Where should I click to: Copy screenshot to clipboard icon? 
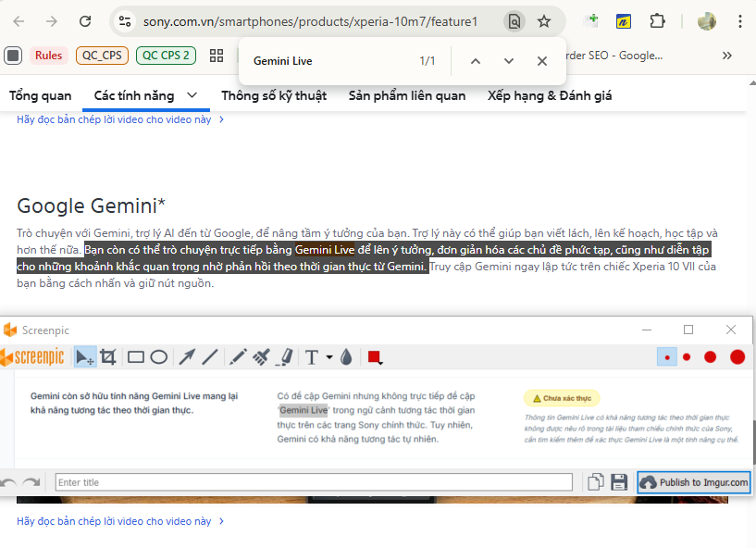(x=596, y=482)
